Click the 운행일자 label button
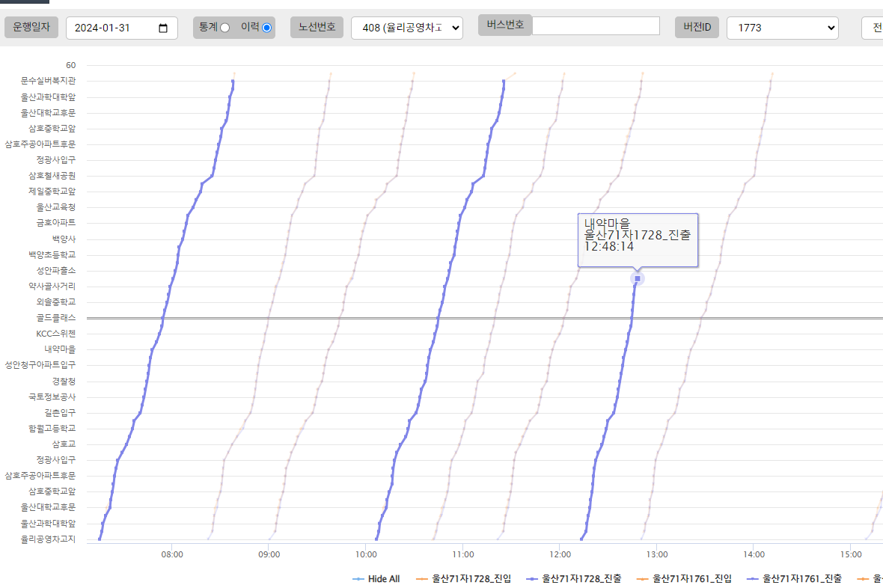883x588 pixels. (x=31, y=28)
